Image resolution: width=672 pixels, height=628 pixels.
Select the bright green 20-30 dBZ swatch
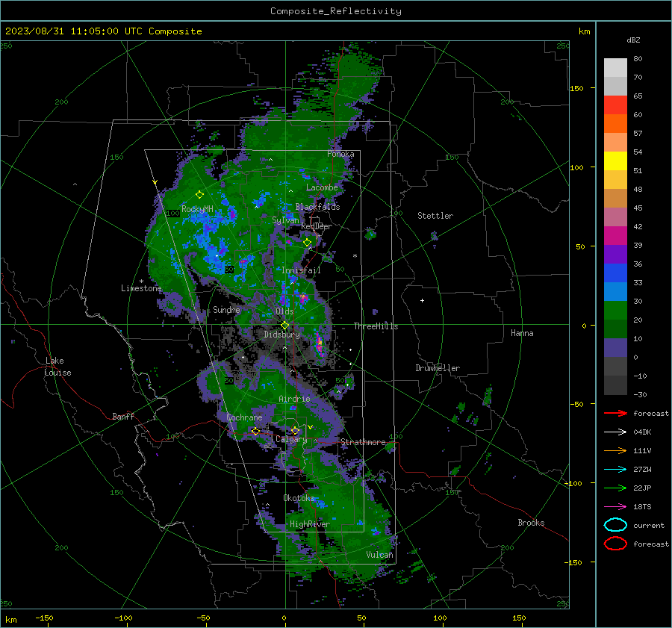[x=615, y=310]
